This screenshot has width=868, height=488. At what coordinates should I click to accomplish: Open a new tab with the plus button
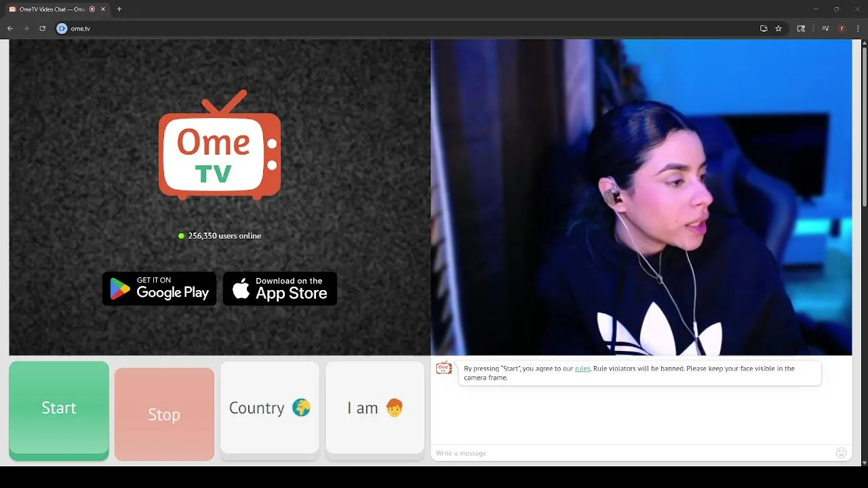click(119, 9)
